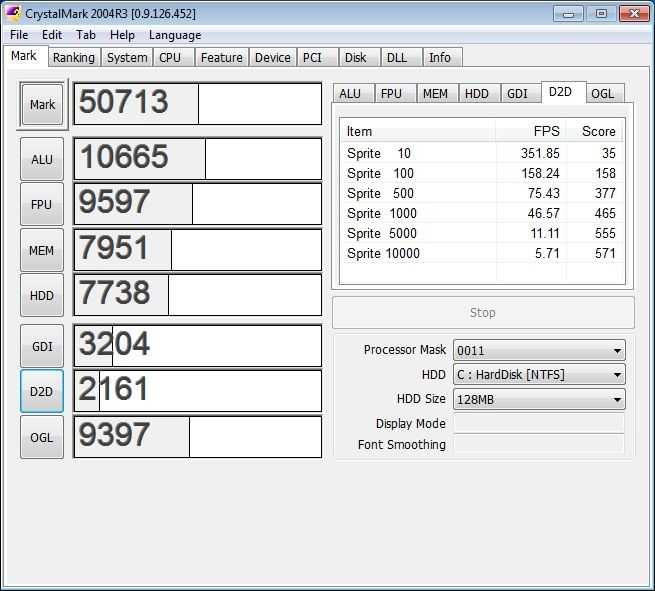Open the Language menu
This screenshot has width=655, height=591.
[x=175, y=35]
